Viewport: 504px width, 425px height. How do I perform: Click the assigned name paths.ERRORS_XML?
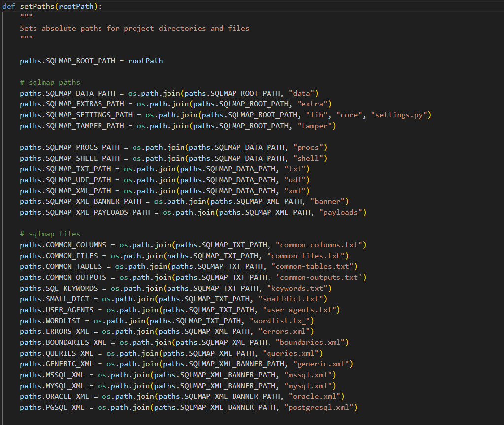54,331
